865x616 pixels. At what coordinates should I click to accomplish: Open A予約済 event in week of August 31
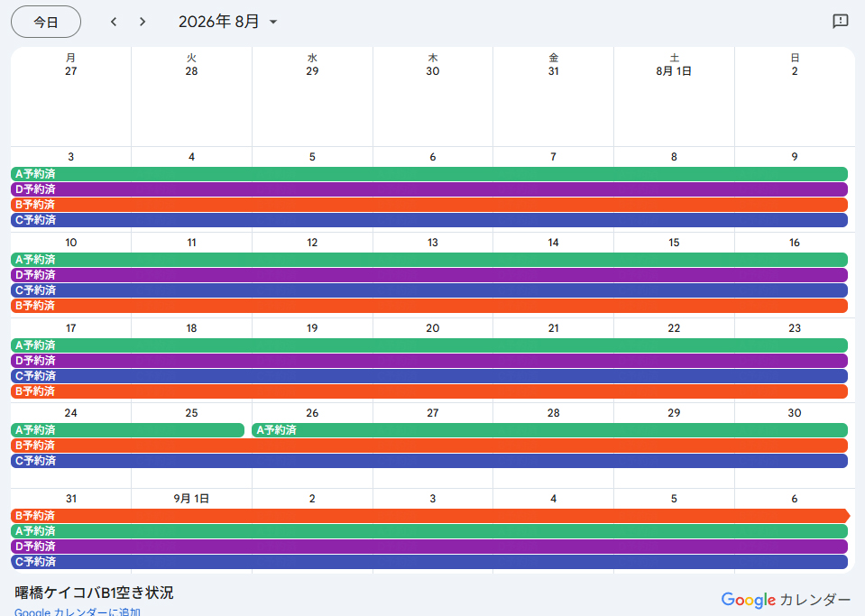coord(429,531)
